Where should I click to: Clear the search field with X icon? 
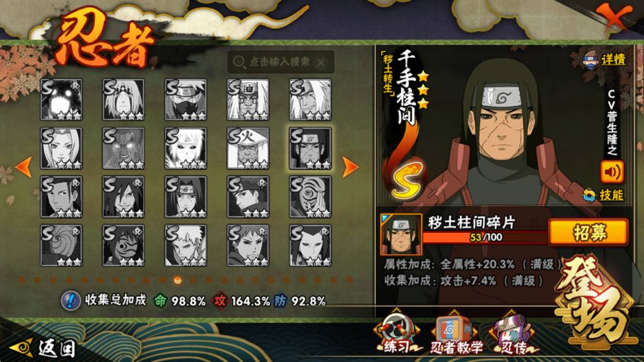click(x=321, y=62)
